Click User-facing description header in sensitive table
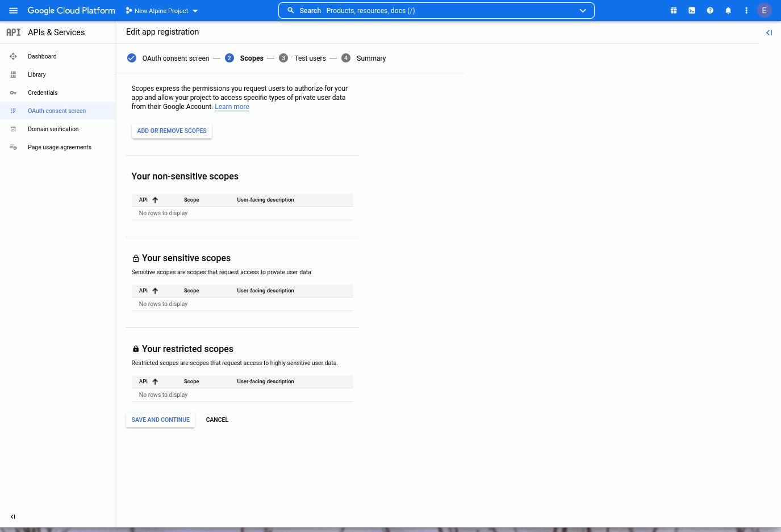781x532 pixels. tap(265, 291)
